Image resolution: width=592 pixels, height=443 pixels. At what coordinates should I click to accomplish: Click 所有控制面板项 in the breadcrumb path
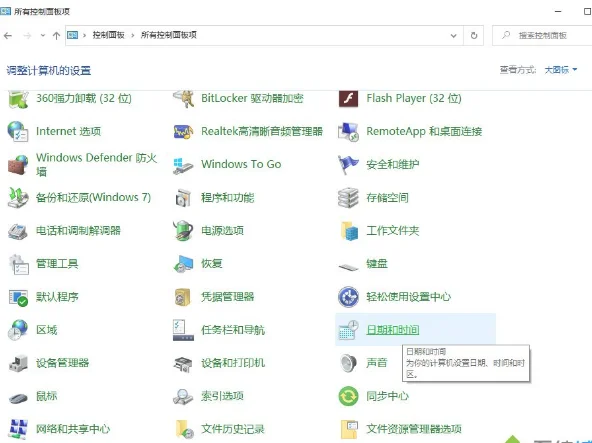pyautogui.click(x=169, y=35)
